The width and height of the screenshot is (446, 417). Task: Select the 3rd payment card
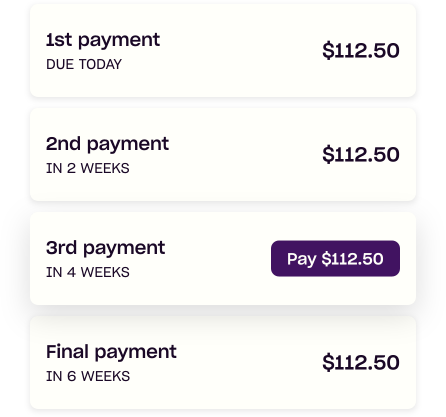pyautogui.click(x=223, y=258)
